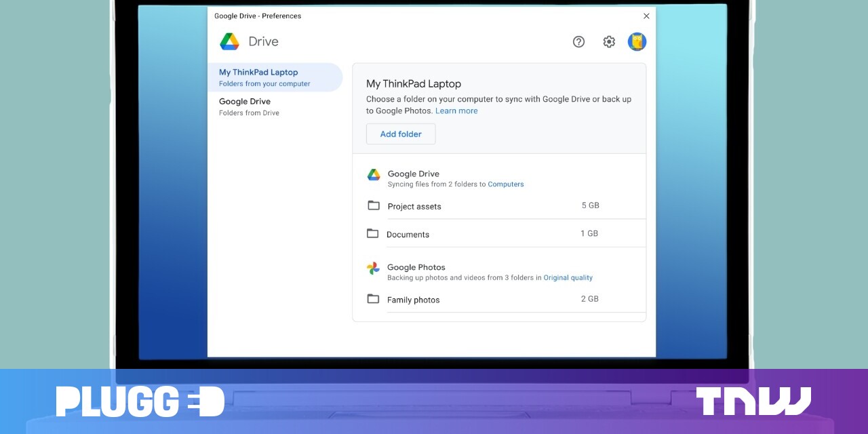Click the 5 GB size value
868x434 pixels.
(591, 205)
